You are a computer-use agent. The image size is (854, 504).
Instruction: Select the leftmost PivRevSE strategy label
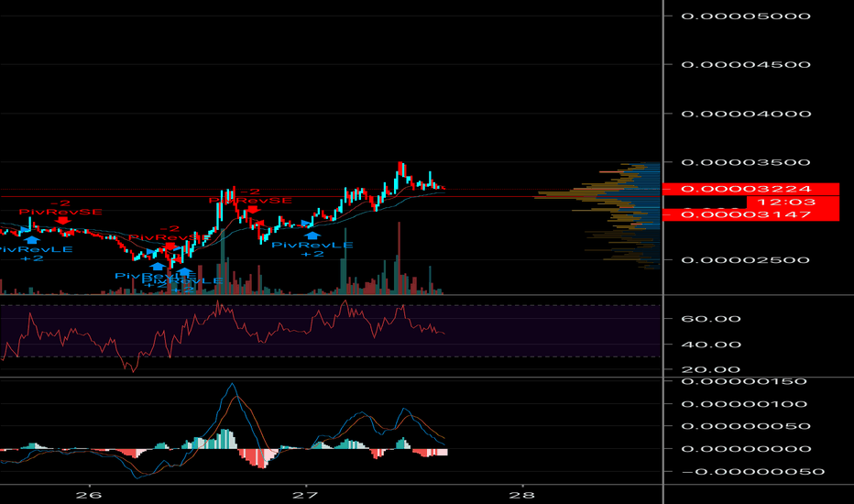pyautogui.click(x=60, y=212)
